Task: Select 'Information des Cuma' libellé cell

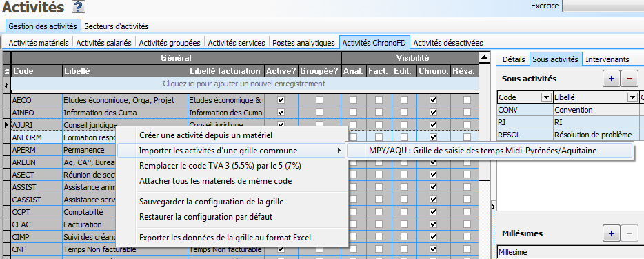Action: 125,112
